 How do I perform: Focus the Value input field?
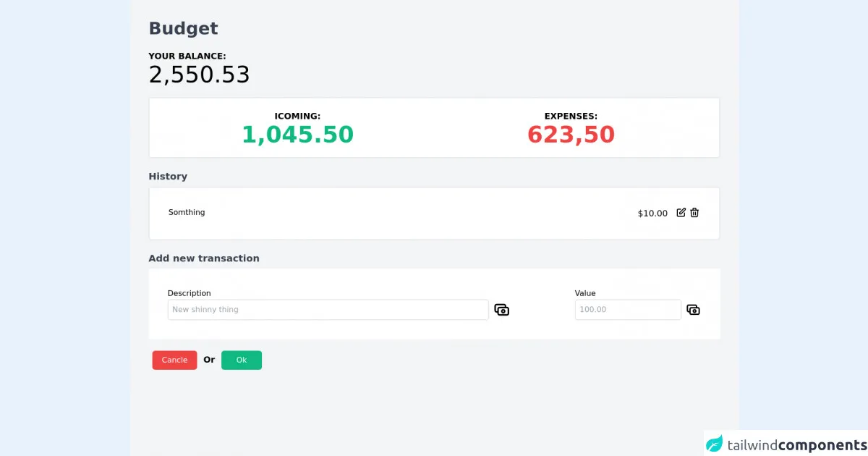click(x=627, y=310)
